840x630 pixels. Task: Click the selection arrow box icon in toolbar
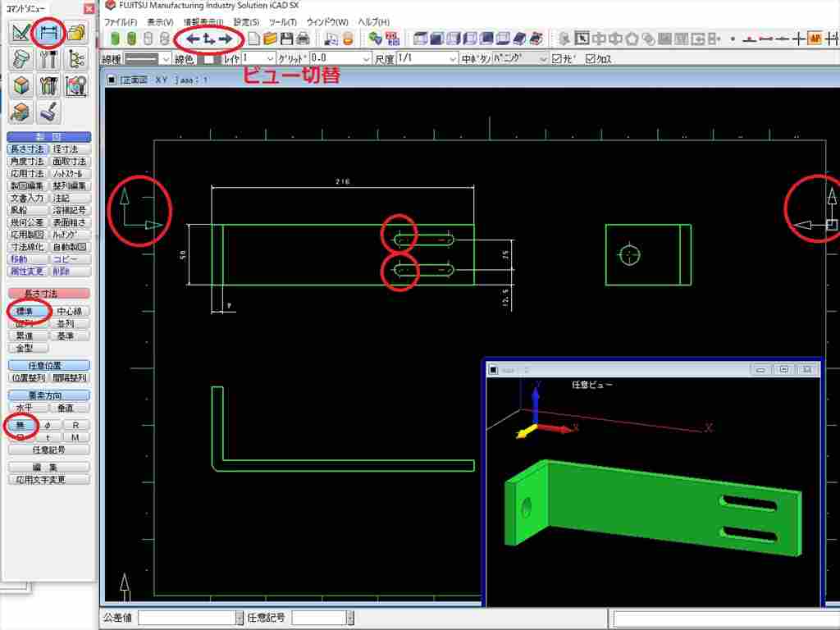pyautogui.click(x=582, y=39)
